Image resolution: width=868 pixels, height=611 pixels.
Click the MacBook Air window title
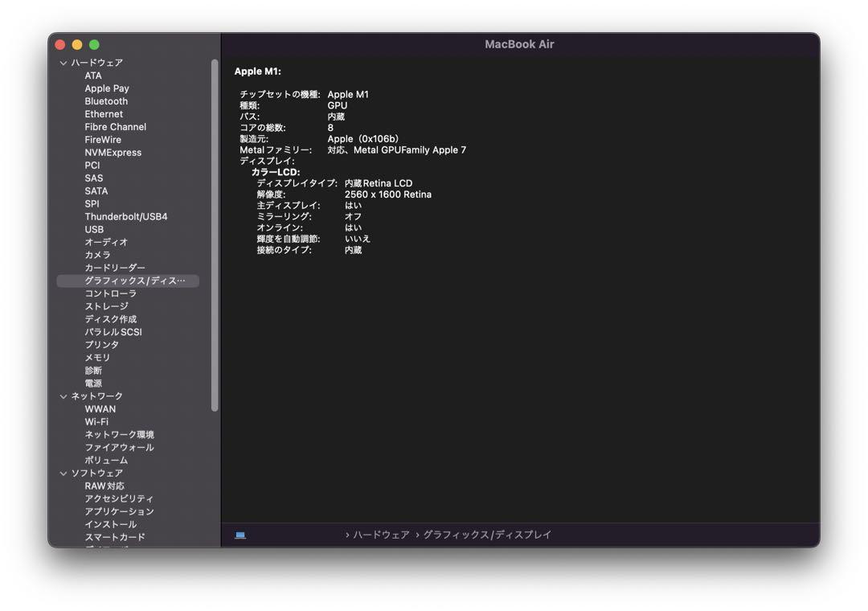[519, 44]
